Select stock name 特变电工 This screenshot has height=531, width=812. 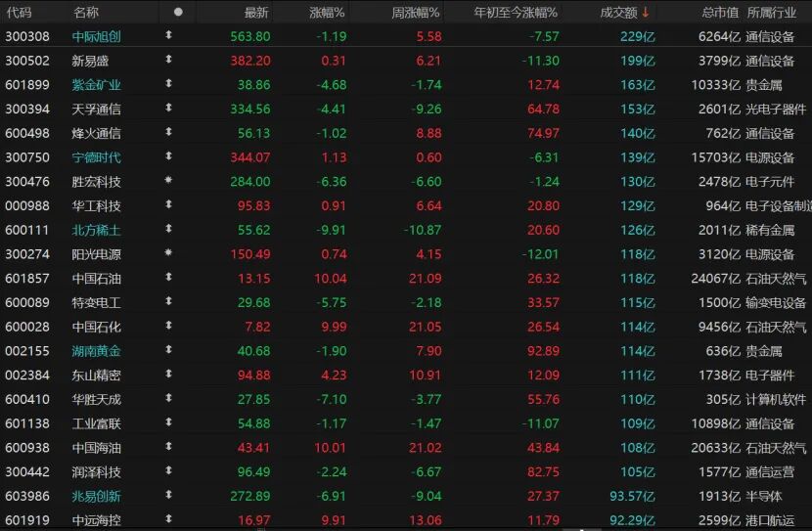click(x=96, y=303)
